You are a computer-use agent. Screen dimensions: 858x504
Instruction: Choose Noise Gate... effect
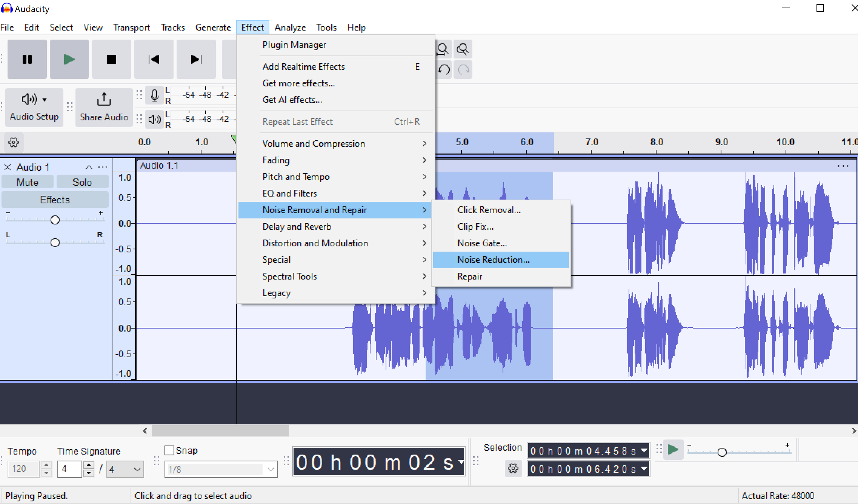point(501,243)
